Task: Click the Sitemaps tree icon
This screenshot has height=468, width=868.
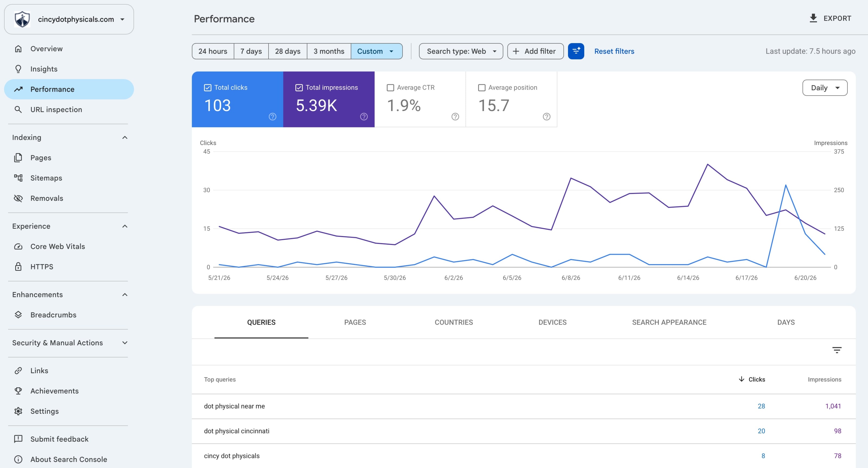Action: click(x=18, y=178)
